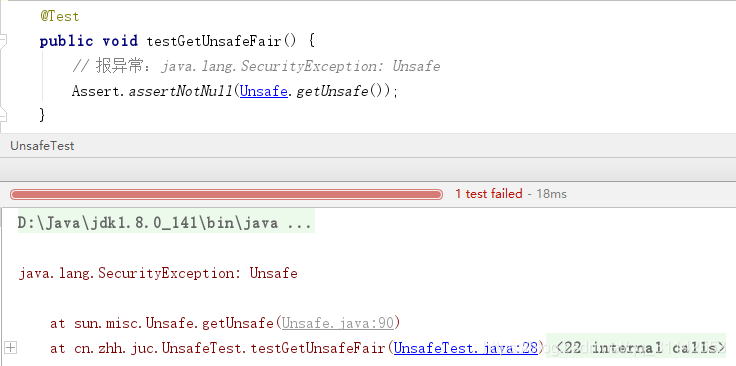Click the java command line output

click(166, 223)
